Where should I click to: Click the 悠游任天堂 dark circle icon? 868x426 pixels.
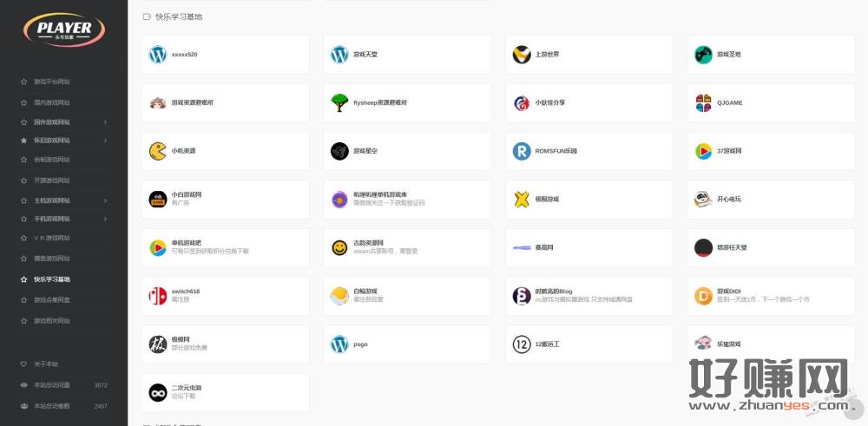pos(703,247)
